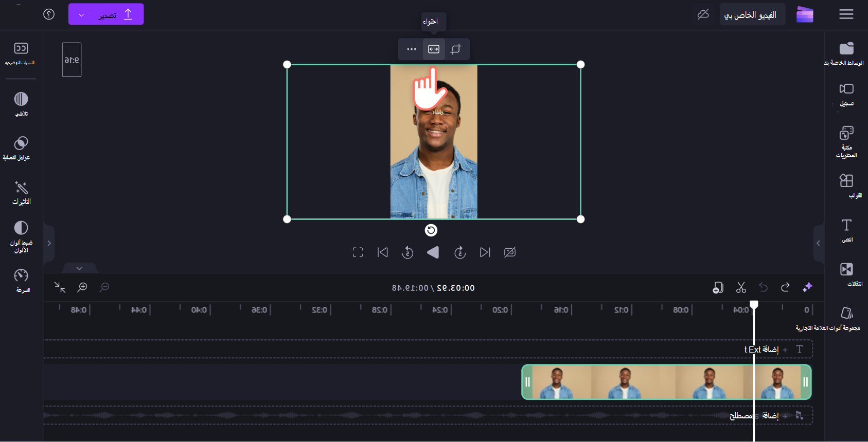Zoom in on the timeline

click(x=82, y=287)
